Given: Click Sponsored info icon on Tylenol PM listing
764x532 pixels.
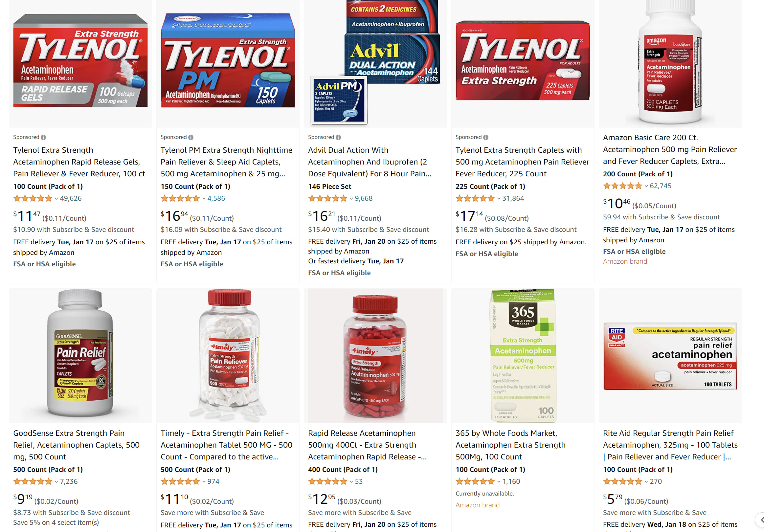Looking at the screenshot, I should (191, 137).
